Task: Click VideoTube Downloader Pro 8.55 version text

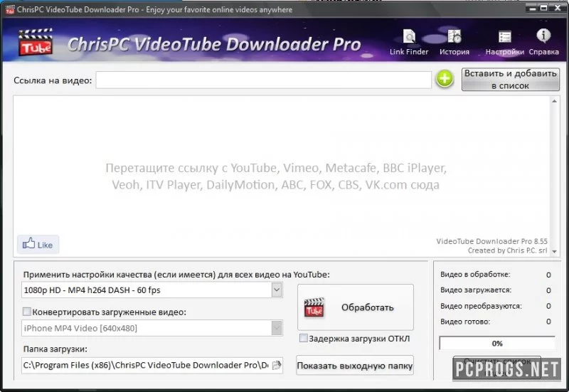Action: click(x=491, y=241)
